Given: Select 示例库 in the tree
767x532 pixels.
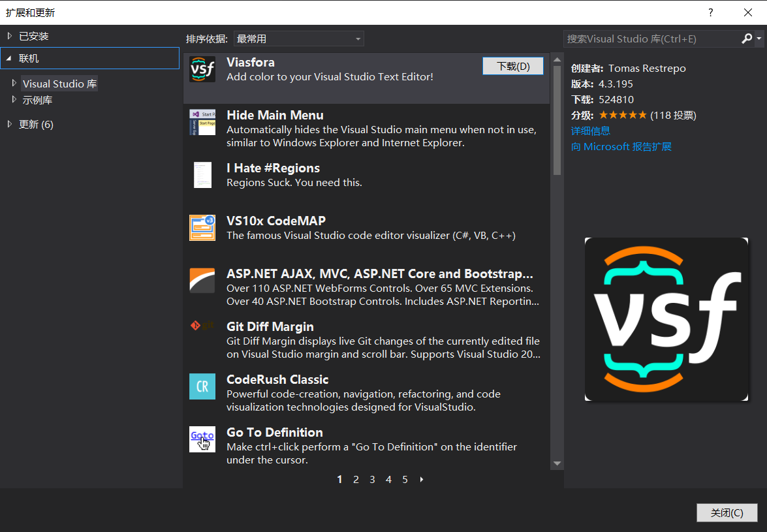Looking at the screenshot, I should tap(37, 101).
